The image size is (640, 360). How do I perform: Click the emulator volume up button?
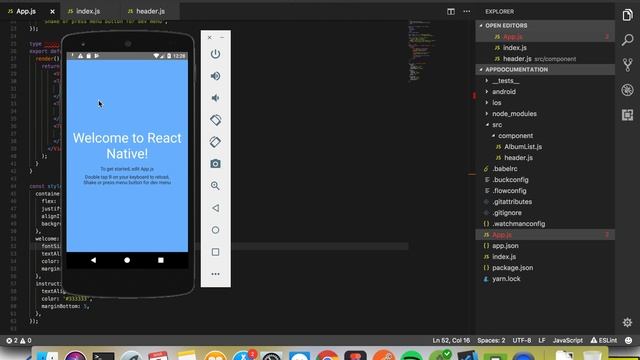[215, 76]
